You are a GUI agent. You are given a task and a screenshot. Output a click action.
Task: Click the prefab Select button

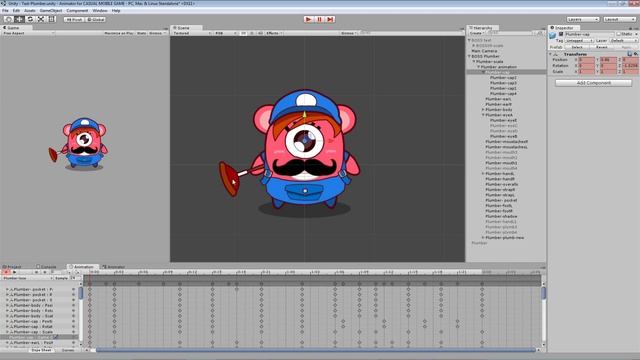[577, 47]
